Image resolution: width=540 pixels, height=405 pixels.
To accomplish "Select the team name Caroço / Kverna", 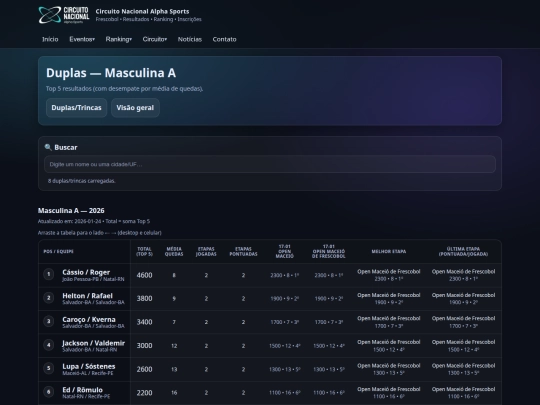I will (x=89, y=319).
